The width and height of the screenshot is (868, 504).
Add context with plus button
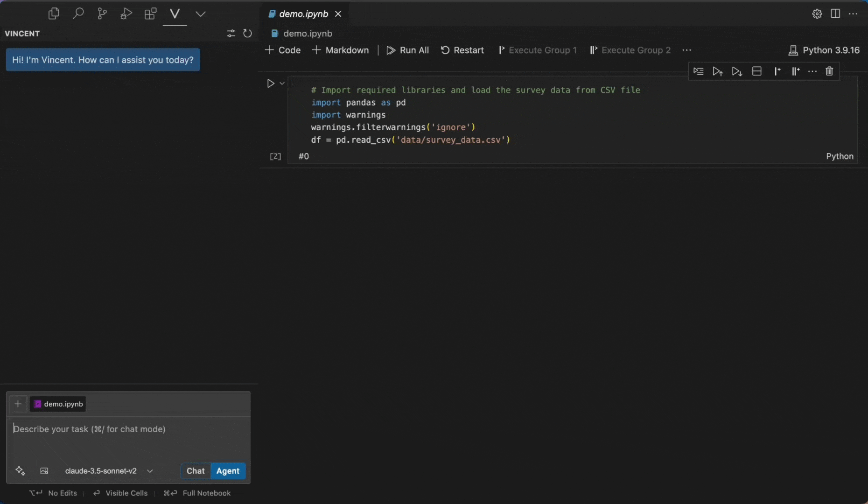point(18,404)
